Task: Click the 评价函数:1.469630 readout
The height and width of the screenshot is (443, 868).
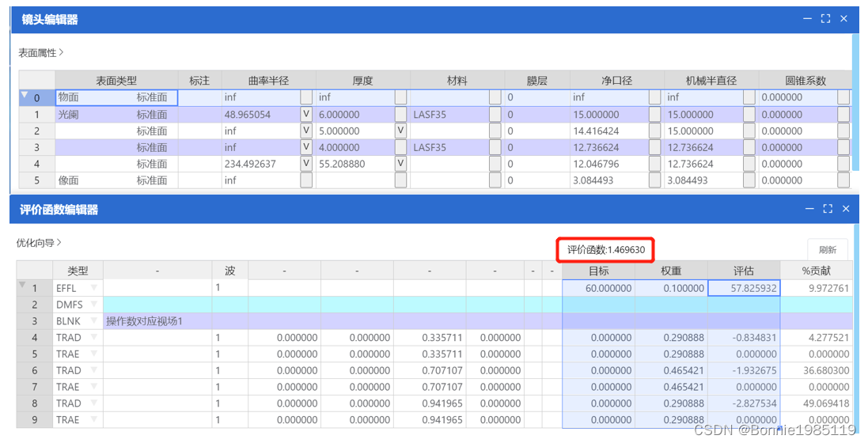Action: tap(605, 250)
